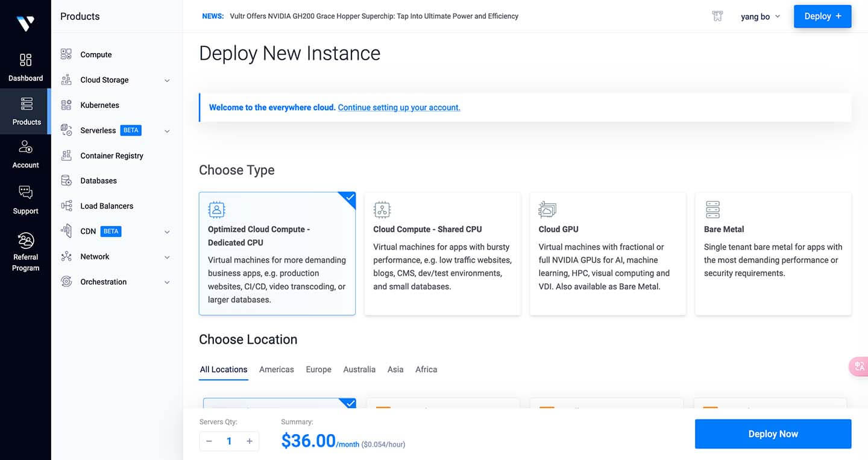868x460 pixels.
Task: Click the CDN menu icon
Action: 66,231
